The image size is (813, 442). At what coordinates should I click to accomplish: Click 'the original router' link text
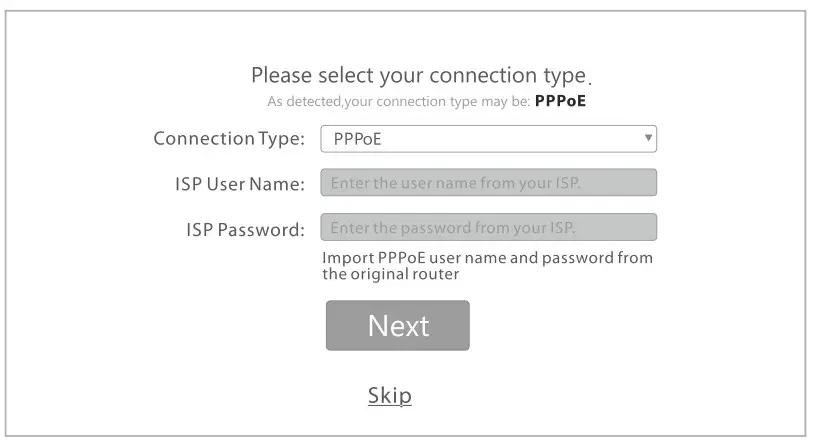click(390, 273)
